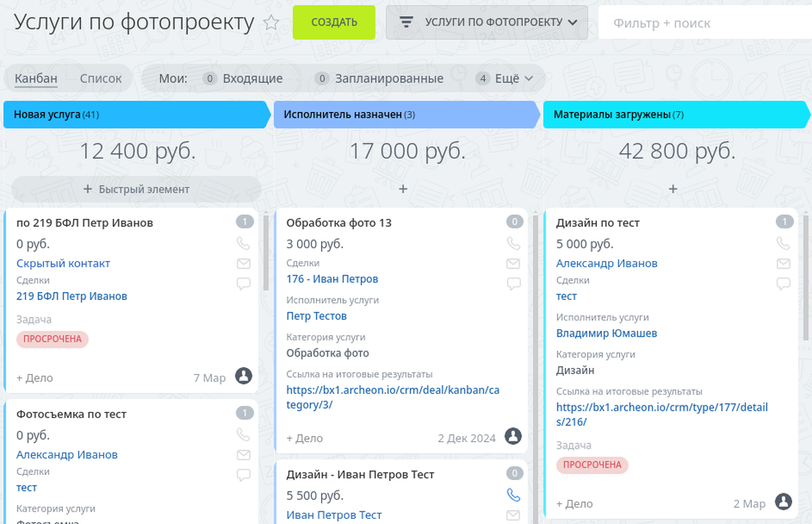Open the envelope icon on the Дизайн по тест card
Viewport: 812px width, 524px height.
tap(783, 263)
